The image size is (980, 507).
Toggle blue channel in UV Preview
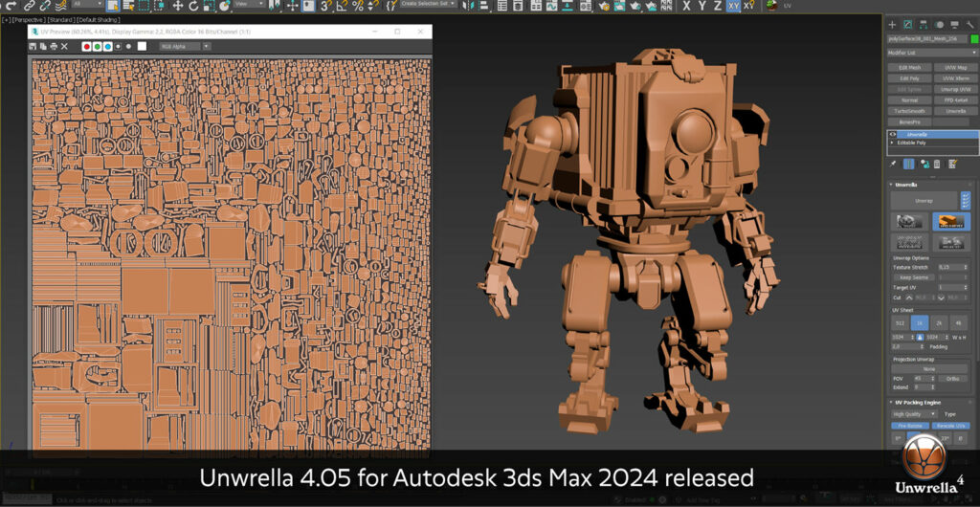[107, 46]
